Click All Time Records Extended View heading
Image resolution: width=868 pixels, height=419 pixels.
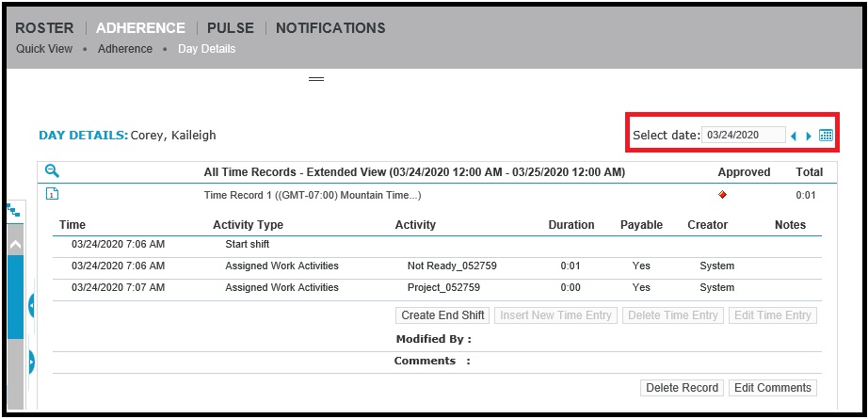click(414, 172)
